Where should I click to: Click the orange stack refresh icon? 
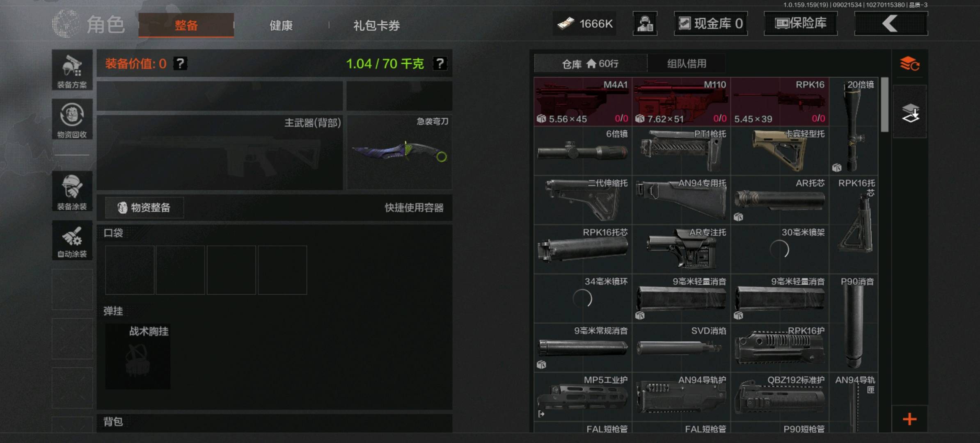coord(909,64)
